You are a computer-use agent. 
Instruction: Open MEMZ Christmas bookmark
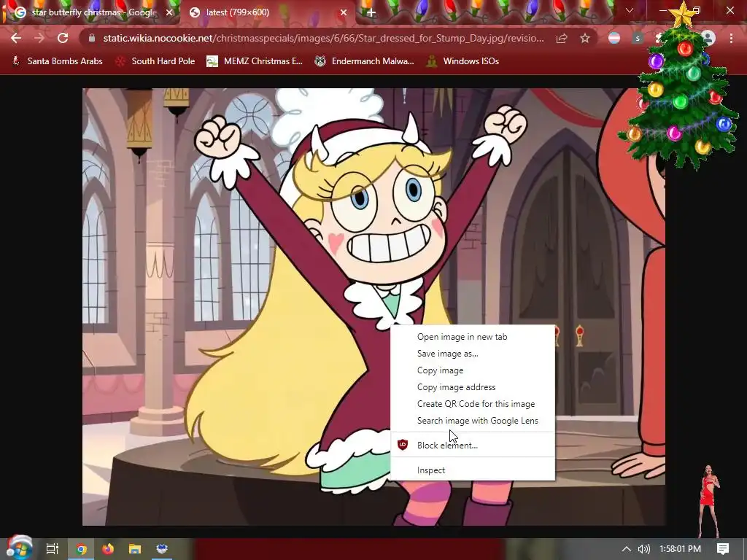[255, 61]
